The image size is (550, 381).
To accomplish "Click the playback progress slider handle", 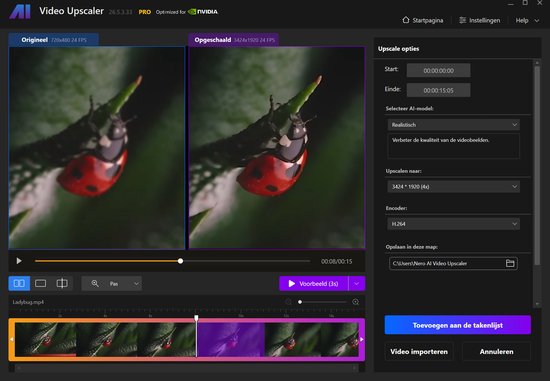I will pyautogui.click(x=180, y=261).
